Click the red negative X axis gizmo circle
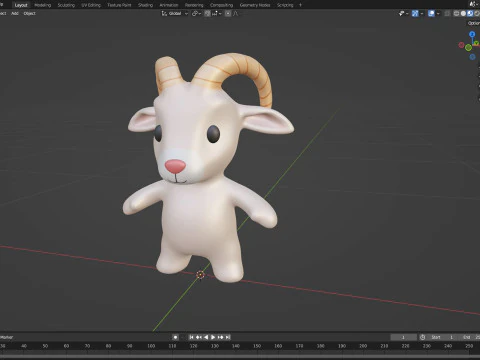Screen dimensions: 480x360 [x=461, y=45]
